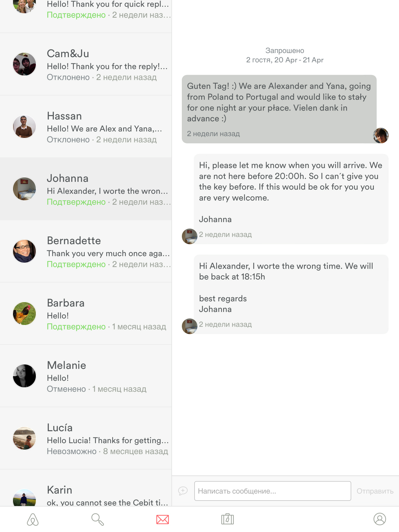This screenshot has width=399, height=532.
Task: Tap Johanna's avatar beside her 18:15h message
Action: coord(189,326)
